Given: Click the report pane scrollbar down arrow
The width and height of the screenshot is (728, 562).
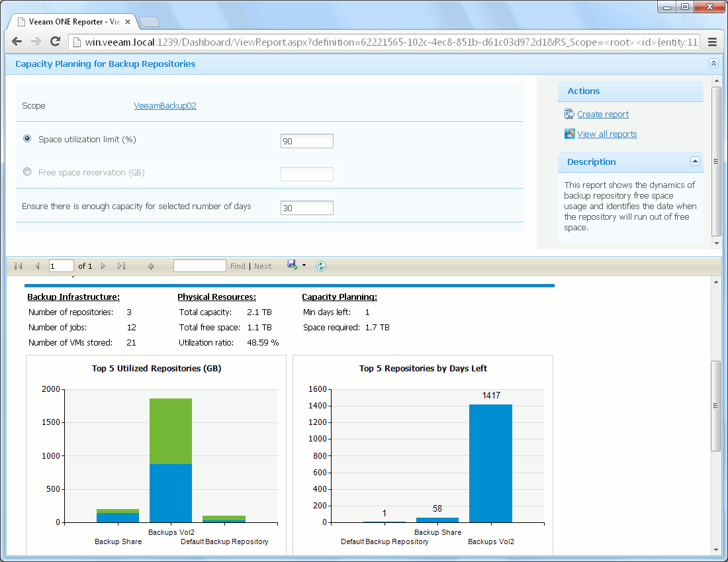Looking at the screenshot, I should 717,550.
